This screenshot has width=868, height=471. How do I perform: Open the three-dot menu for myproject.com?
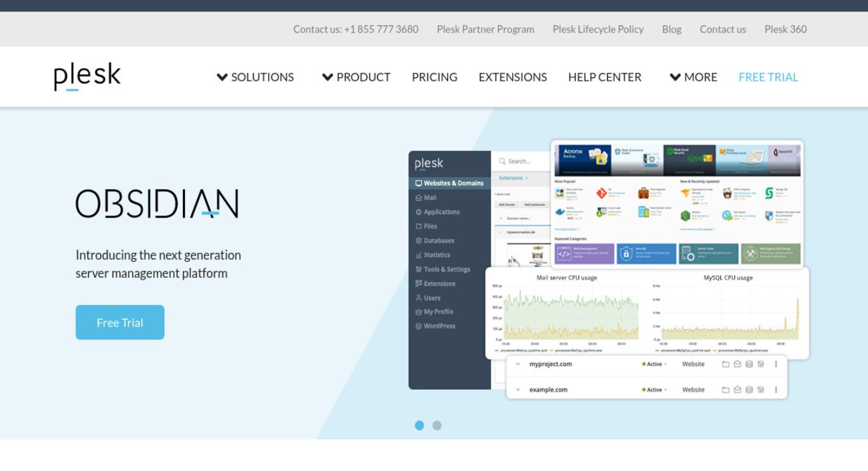click(x=776, y=364)
